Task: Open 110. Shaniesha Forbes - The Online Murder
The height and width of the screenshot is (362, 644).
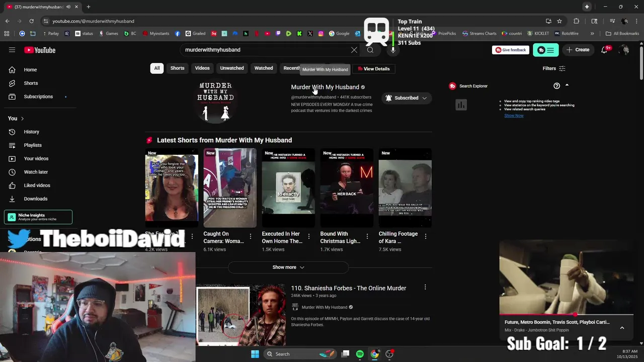Action: (x=349, y=288)
